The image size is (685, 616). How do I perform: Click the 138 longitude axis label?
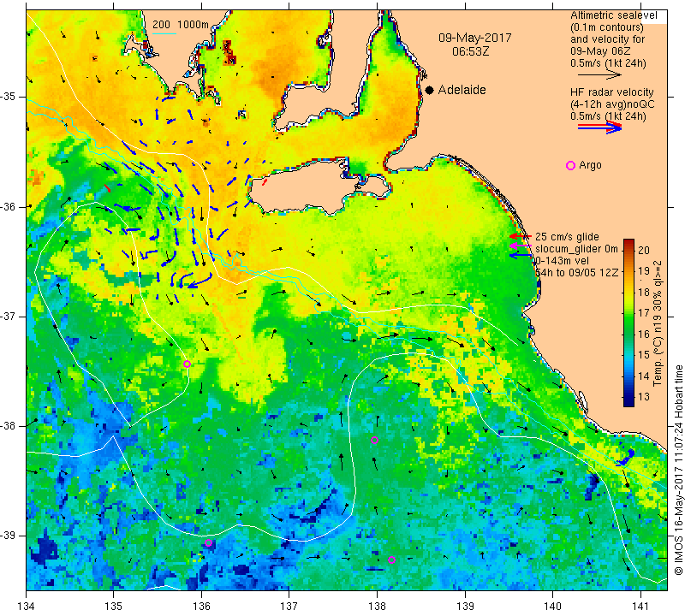click(x=377, y=607)
